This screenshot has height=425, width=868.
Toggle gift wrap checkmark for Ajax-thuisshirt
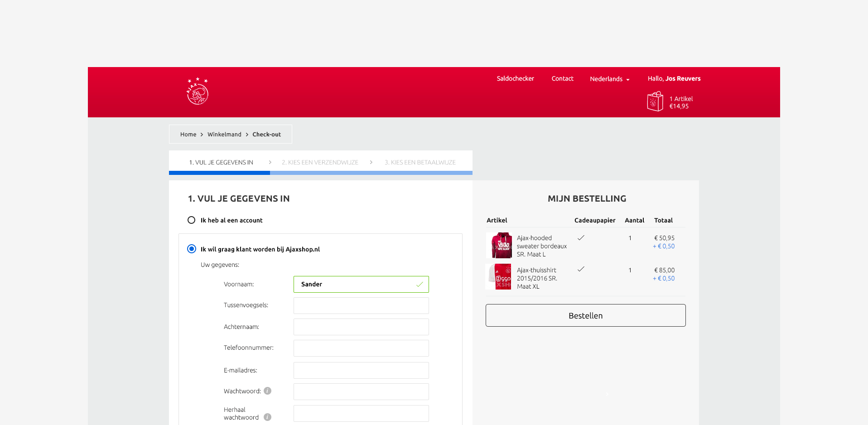click(x=581, y=269)
